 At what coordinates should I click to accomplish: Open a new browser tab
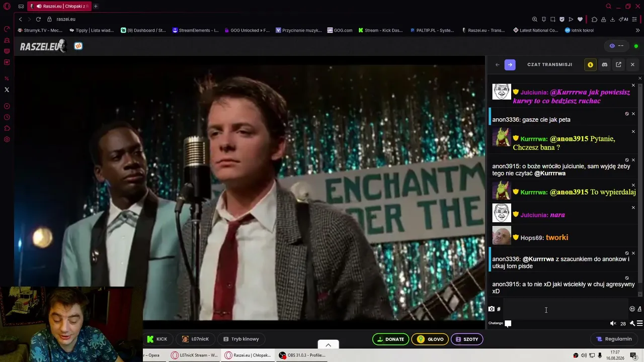[x=96, y=6]
